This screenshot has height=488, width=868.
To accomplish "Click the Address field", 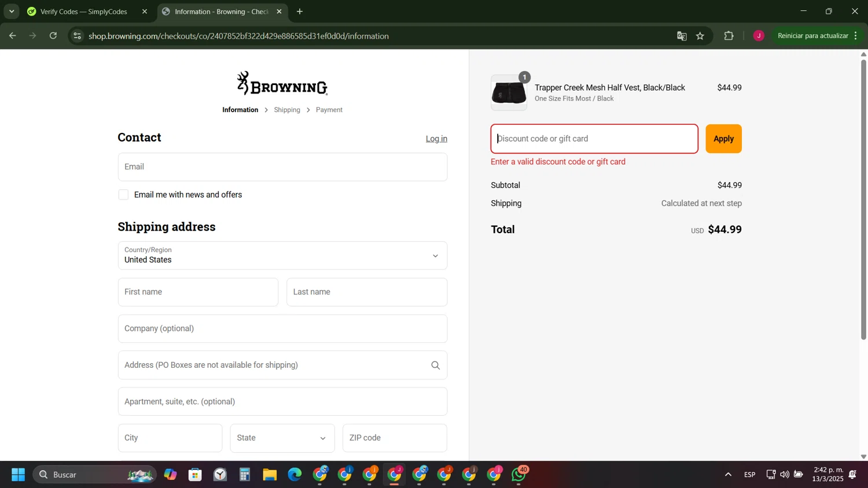I will [x=282, y=365].
